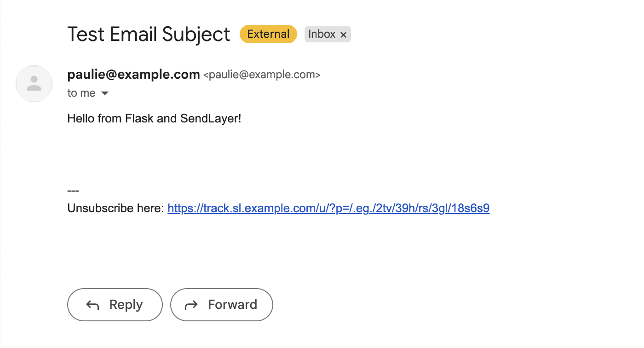Click the bold sender name in the header
This screenshot has height=348, width=644.
pos(133,74)
